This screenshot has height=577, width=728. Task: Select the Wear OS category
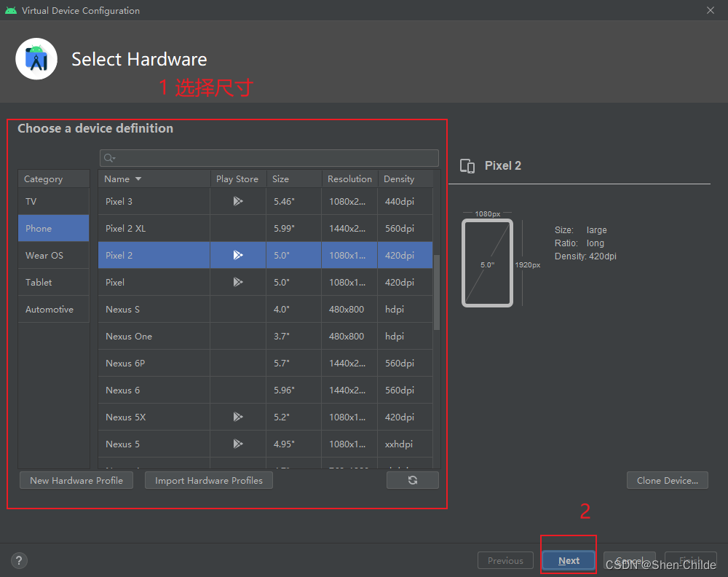click(x=53, y=255)
